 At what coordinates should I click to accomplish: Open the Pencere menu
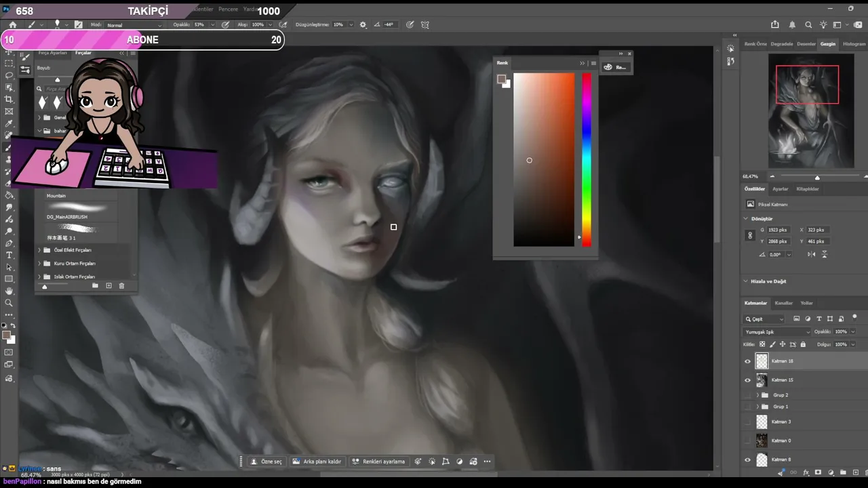(228, 9)
